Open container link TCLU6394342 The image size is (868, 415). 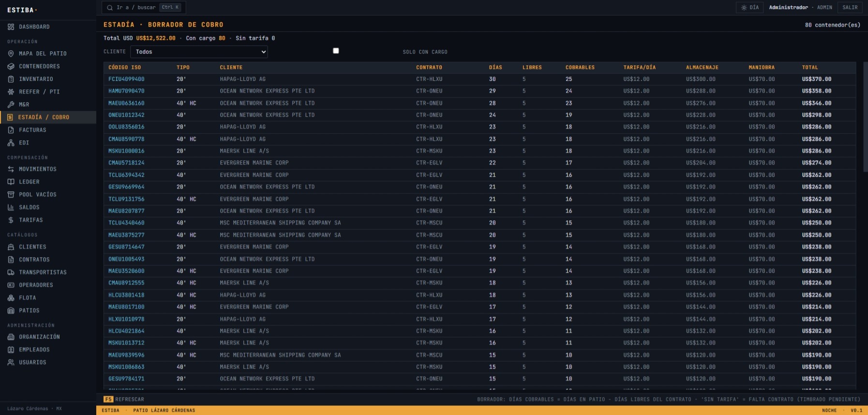point(126,175)
